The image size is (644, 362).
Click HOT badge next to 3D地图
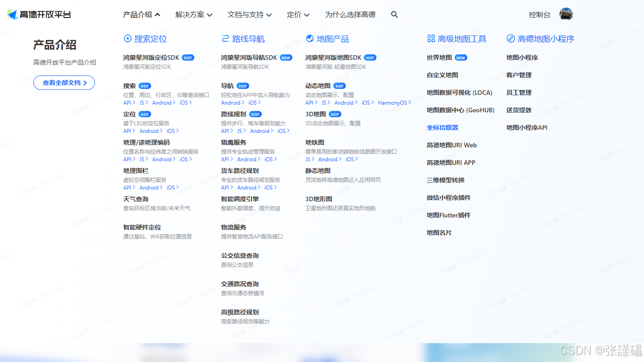(x=335, y=114)
